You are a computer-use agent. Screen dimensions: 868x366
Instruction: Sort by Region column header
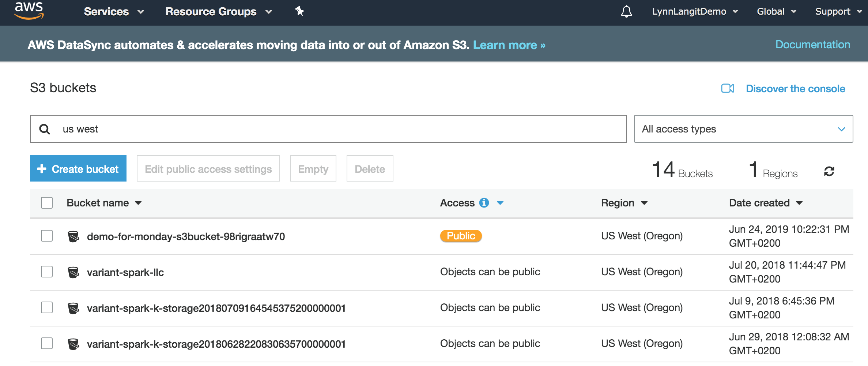point(624,203)
